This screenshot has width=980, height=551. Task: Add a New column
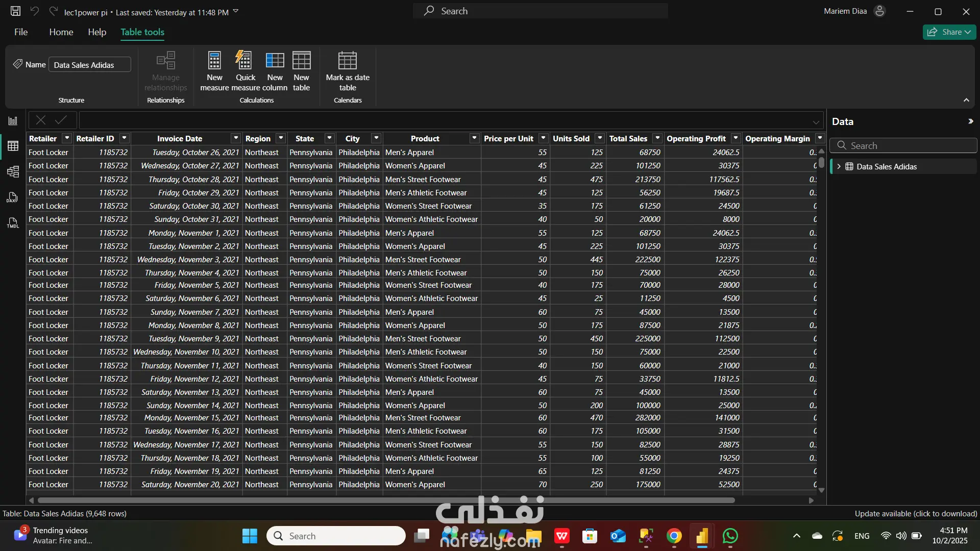275,61
